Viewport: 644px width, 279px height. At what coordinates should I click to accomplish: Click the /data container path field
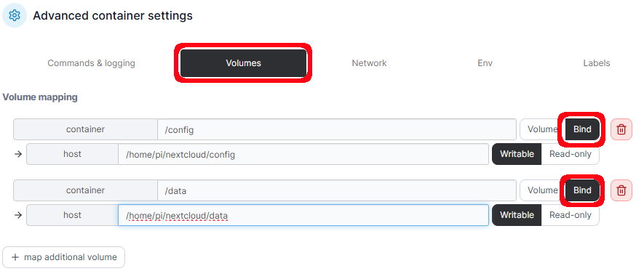click(337, 190)
